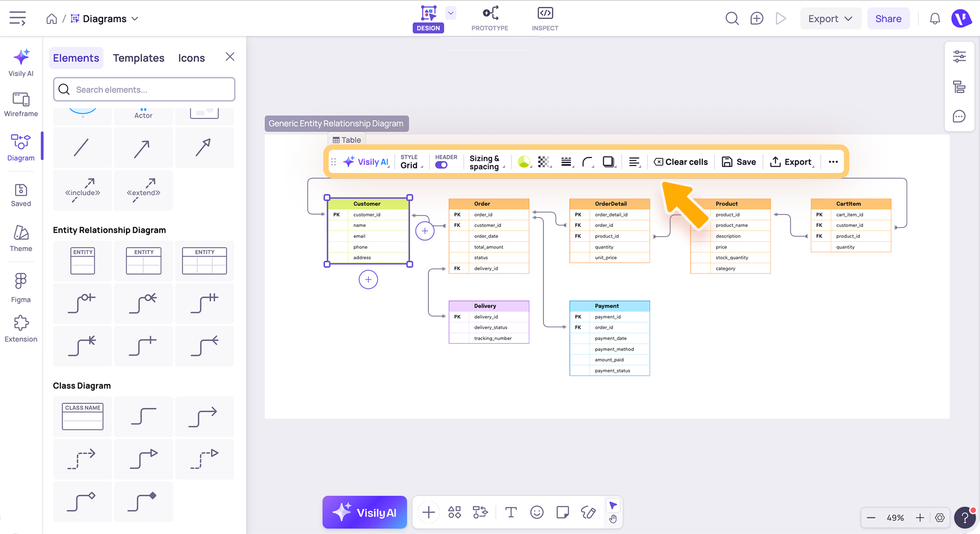Click Save in table toolbar
980x534 pixels.
coord(739,162)
